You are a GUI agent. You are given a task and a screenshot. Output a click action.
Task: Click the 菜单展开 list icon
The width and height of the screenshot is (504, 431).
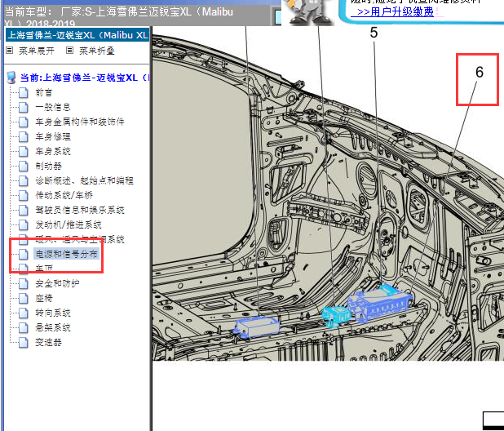pyautogui.click(x=10, y=51)
